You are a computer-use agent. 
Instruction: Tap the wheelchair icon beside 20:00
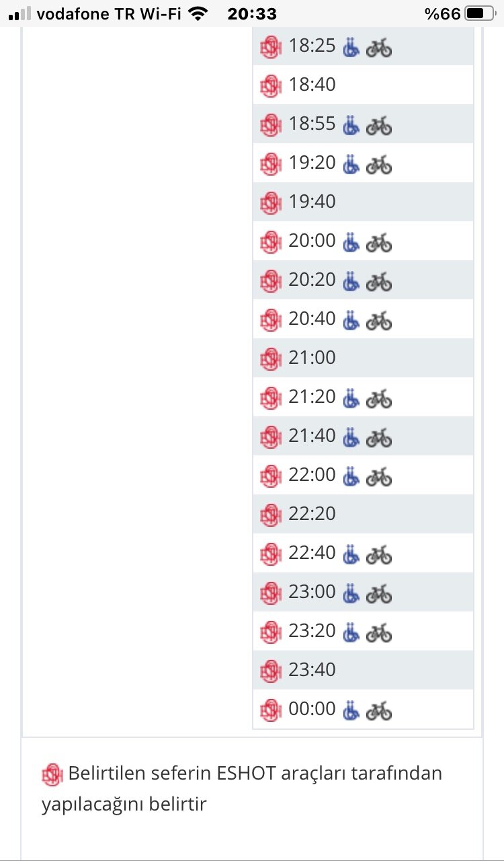pyautogui.click(x=349, y=241)
